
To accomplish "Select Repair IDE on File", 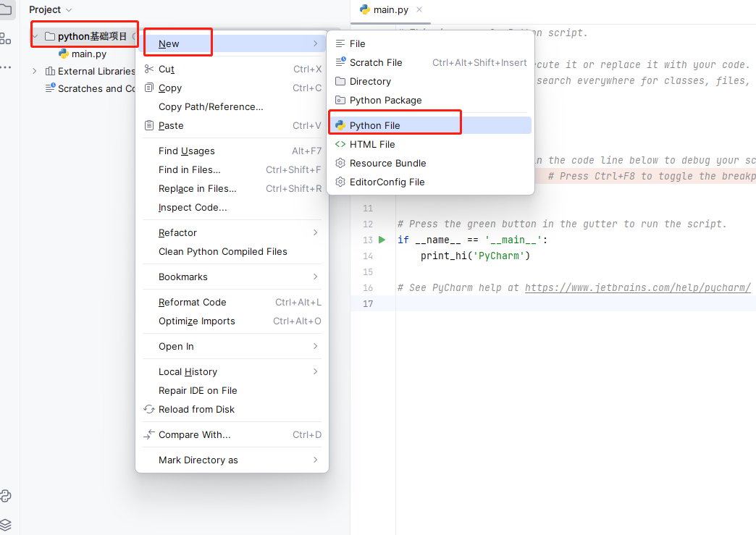I will [x=232, y=390].
